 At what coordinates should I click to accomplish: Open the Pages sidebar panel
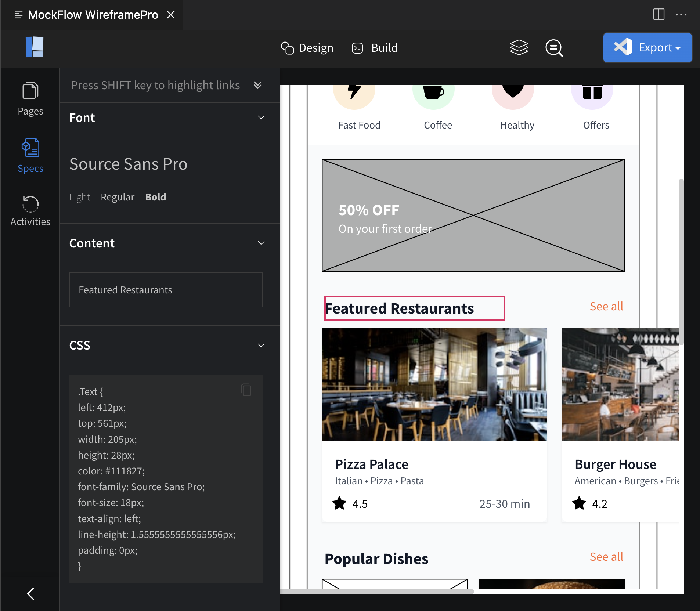pyautogui.click(x=30, y=98)
